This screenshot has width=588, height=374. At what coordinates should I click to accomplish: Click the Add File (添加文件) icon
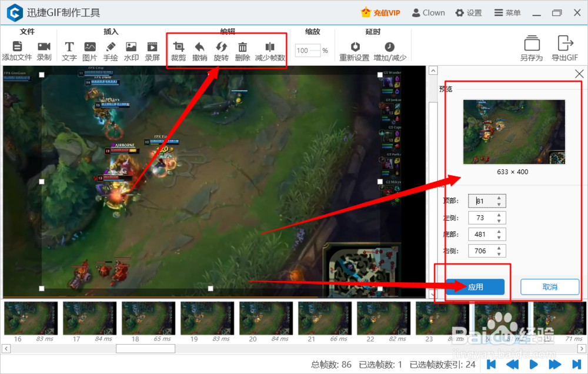point(17,46)
